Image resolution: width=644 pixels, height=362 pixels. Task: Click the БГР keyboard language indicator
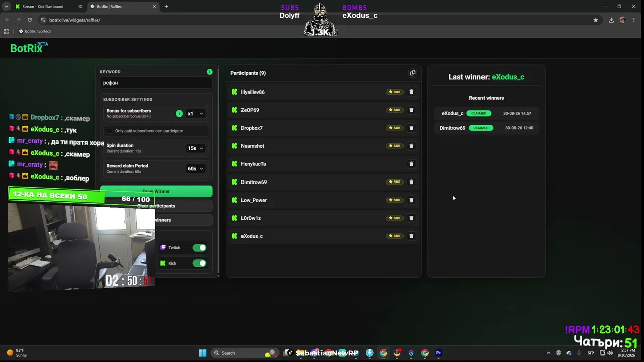591,353
